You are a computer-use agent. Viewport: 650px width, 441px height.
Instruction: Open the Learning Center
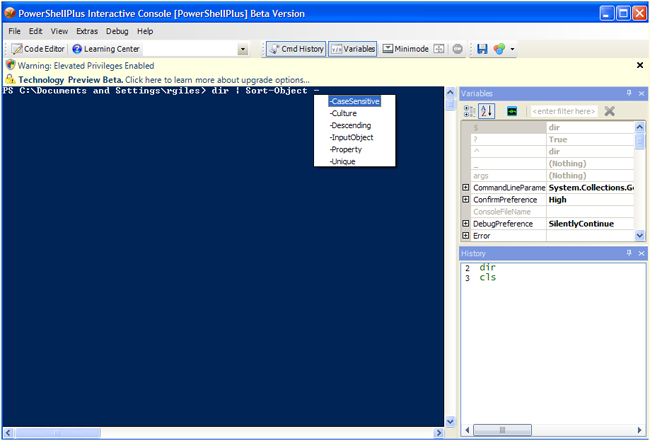point(106,49)
